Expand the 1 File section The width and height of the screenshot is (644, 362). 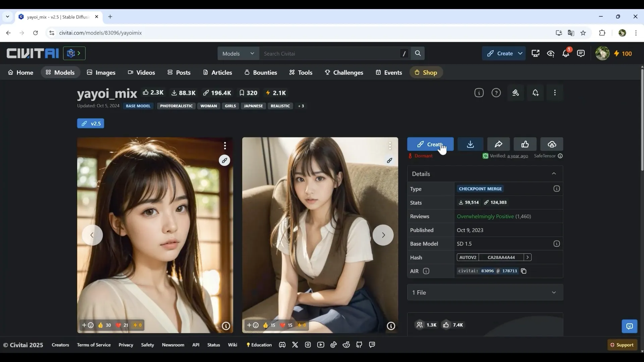pyautogui.click(x=554, y=293)
